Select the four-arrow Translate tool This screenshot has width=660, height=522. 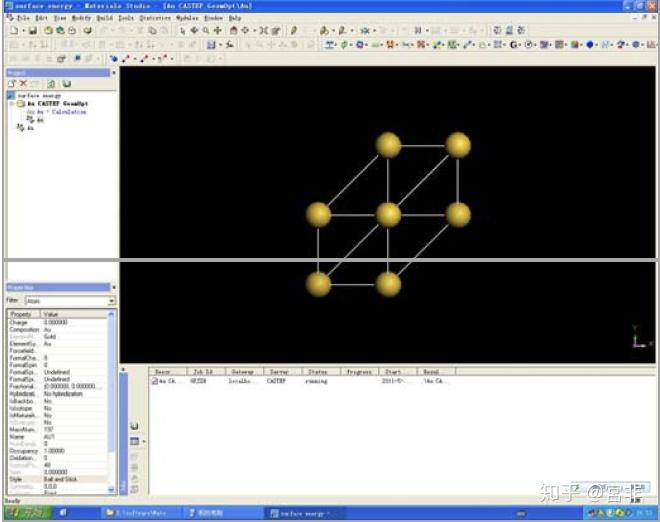pos(218,30)
